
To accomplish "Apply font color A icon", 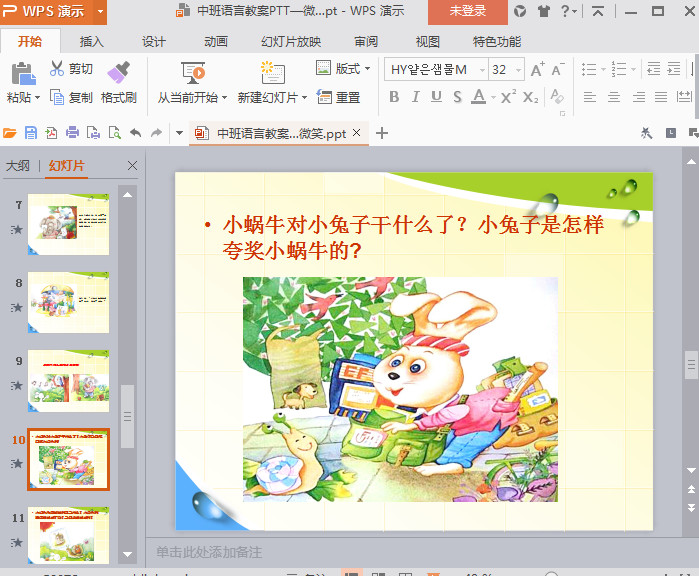I will coord(478,97).
